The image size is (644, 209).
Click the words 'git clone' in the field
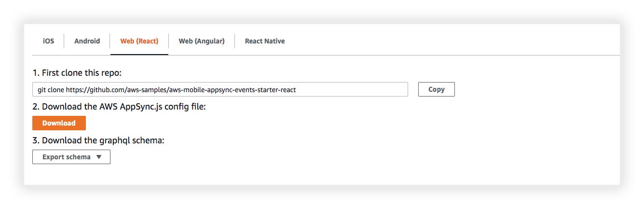pos(50,90)
